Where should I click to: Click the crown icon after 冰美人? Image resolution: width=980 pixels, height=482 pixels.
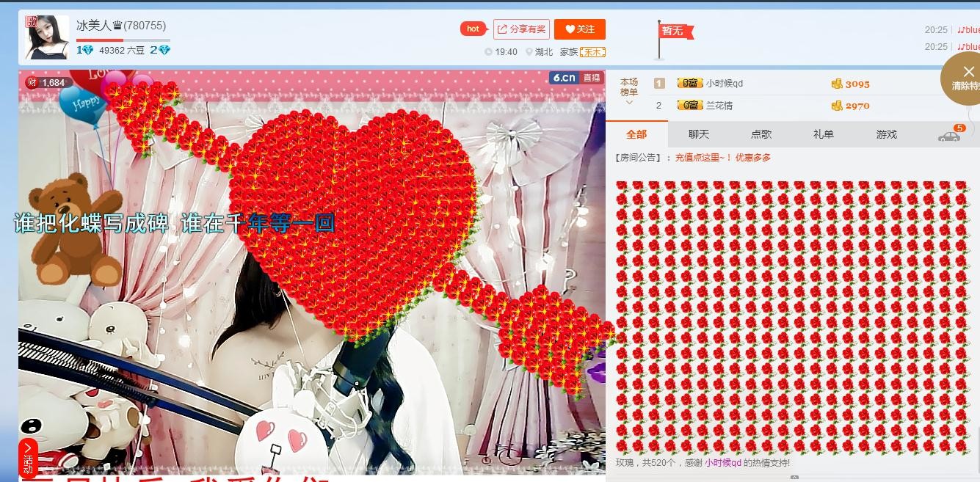117,26
